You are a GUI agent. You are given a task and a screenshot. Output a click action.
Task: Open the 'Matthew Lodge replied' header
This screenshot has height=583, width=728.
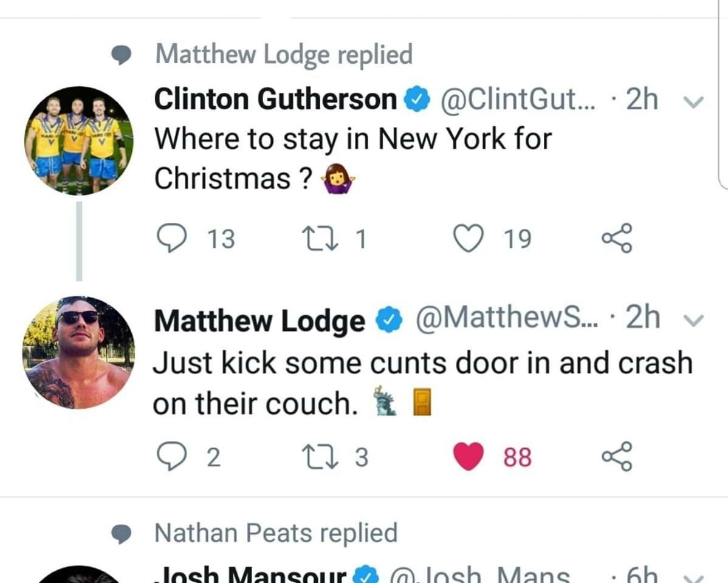pyautogui.click(x=284, y=54)
